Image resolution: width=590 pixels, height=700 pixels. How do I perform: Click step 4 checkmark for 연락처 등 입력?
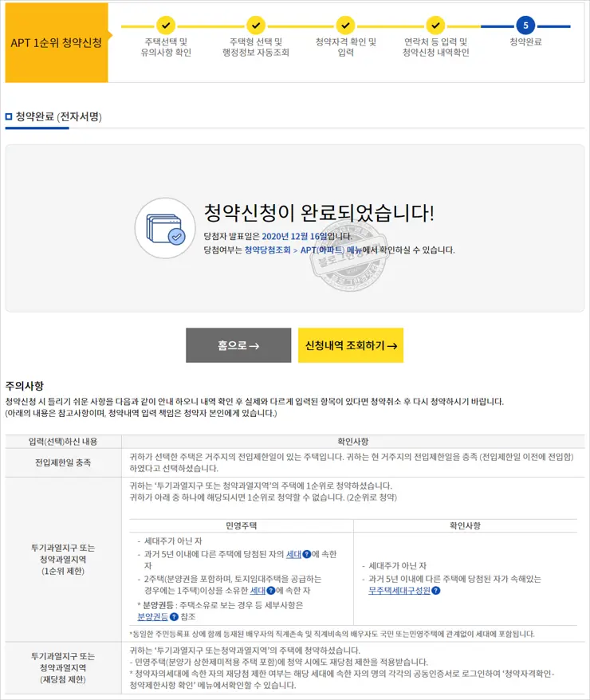click(x=435, y=26)
